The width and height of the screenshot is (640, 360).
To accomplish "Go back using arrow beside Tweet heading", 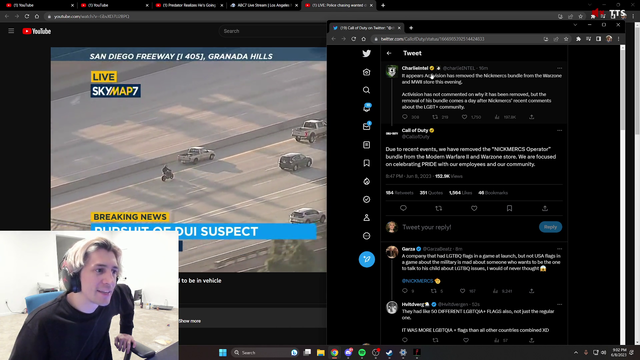I will pos(389,53).
